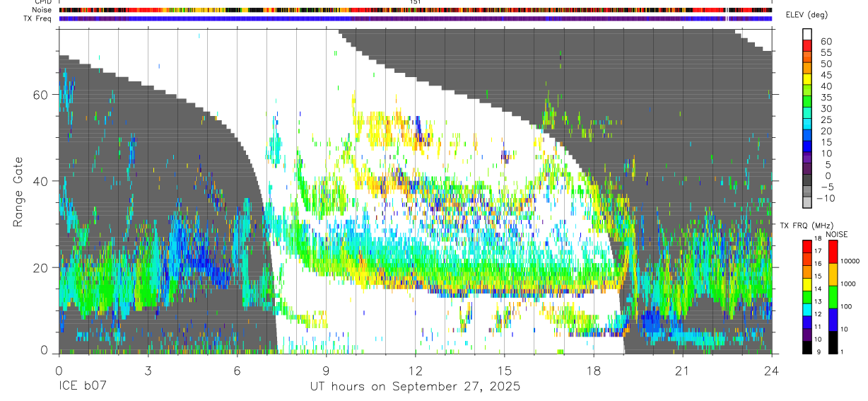This screenshot has width=868, height=401.
Task: Click the 'Range Gate' y-axis title
Action: click(x=19, y=192)
